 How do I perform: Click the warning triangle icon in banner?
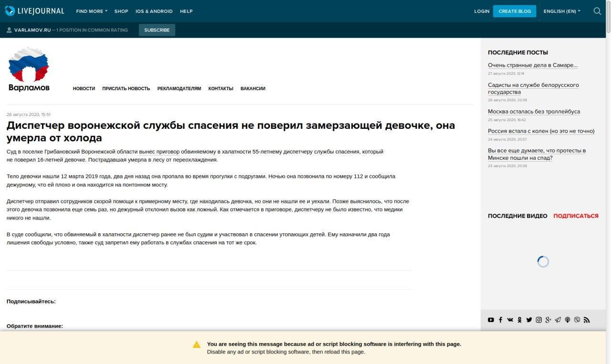coord(197,344)
